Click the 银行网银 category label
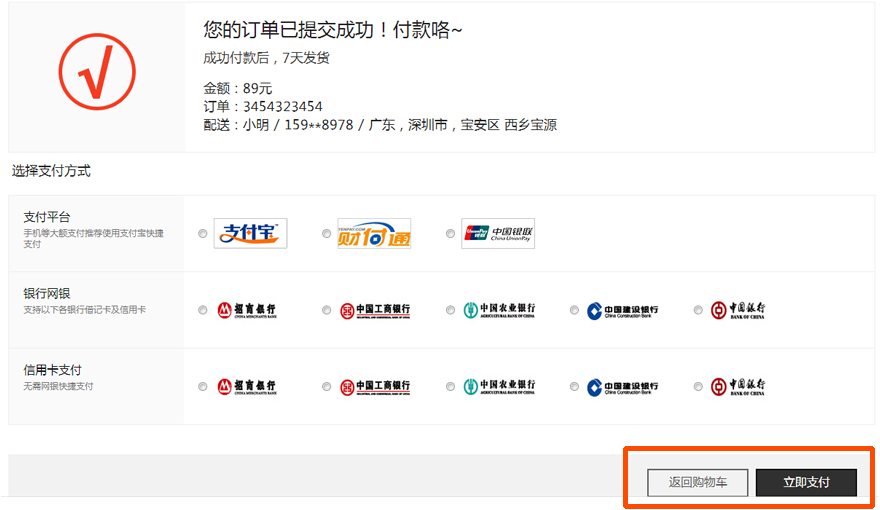Viewport: 880px width, 510px height. click(x=47, y=293)
